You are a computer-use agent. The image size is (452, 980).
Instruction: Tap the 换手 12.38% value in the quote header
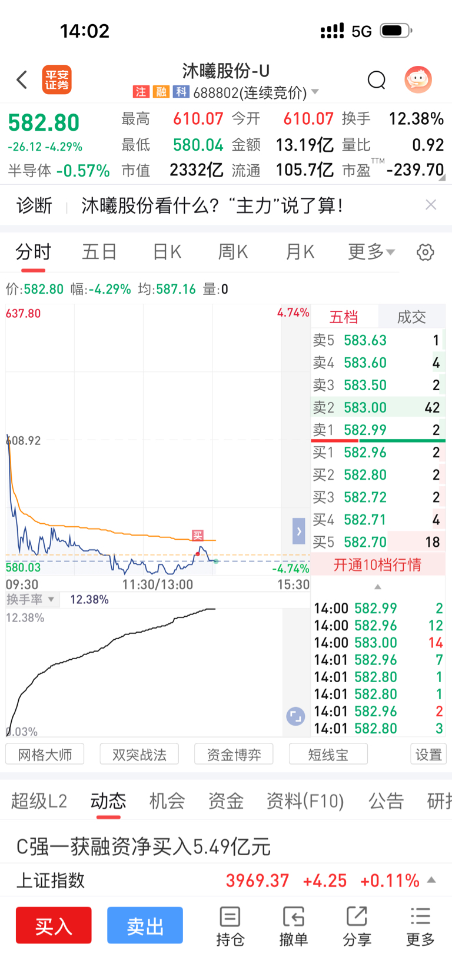pyautogui.click(x=416, y=119)
